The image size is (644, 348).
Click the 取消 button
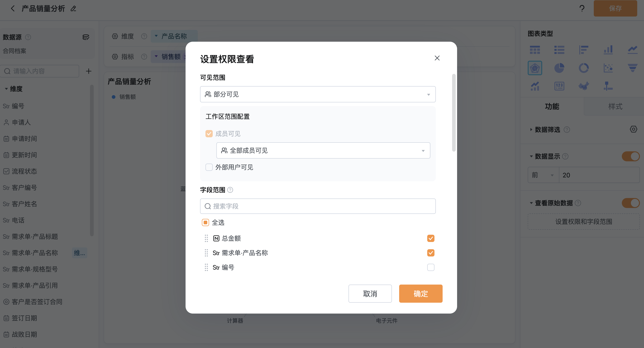click(x=370, y=294)
